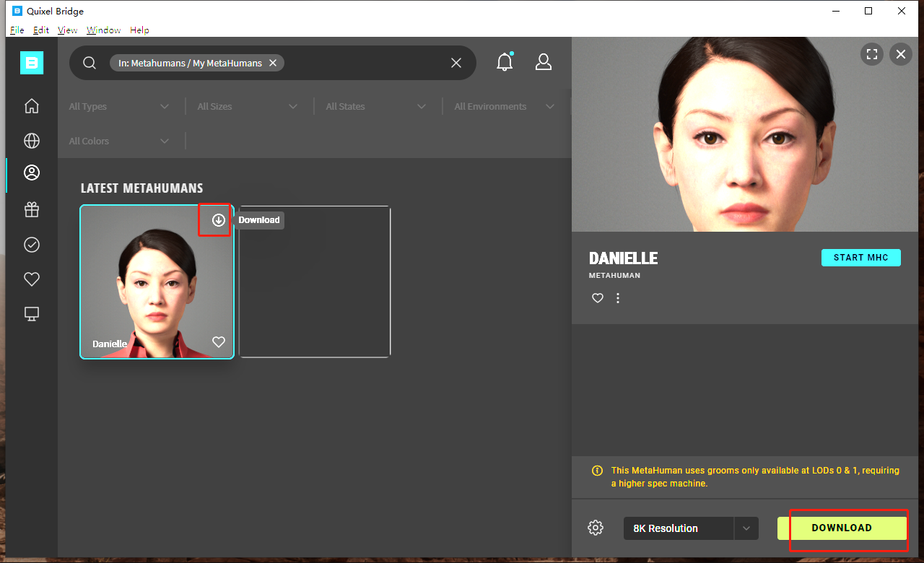Image resolution: width=924 pixels, height=563 pixels.
Task: Click the LATEST METAHUMANS heading
Action: [141, 188]
